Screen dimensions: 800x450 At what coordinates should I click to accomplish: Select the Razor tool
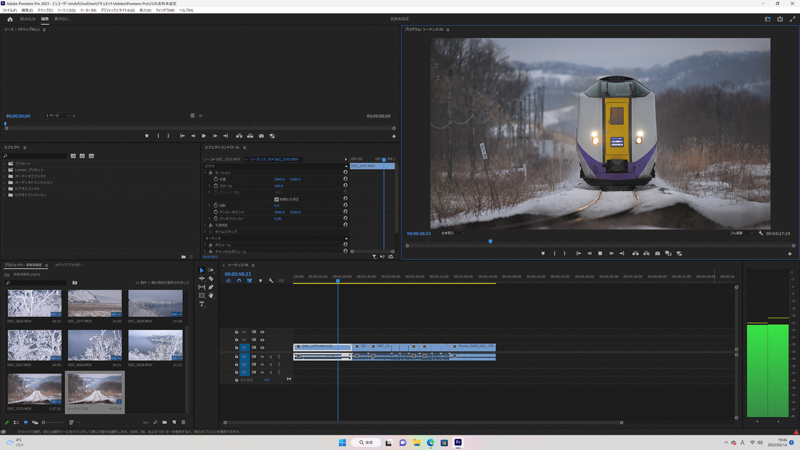coord(211,278)
